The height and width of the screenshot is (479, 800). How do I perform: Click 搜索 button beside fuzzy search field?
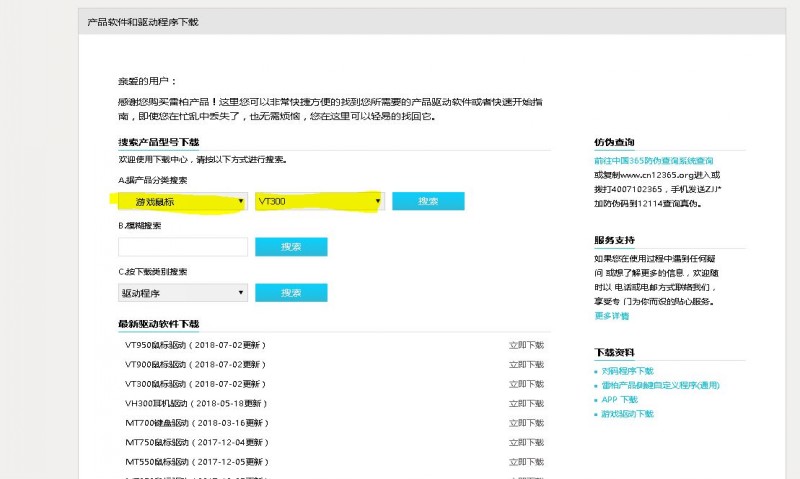coord(291,247)
